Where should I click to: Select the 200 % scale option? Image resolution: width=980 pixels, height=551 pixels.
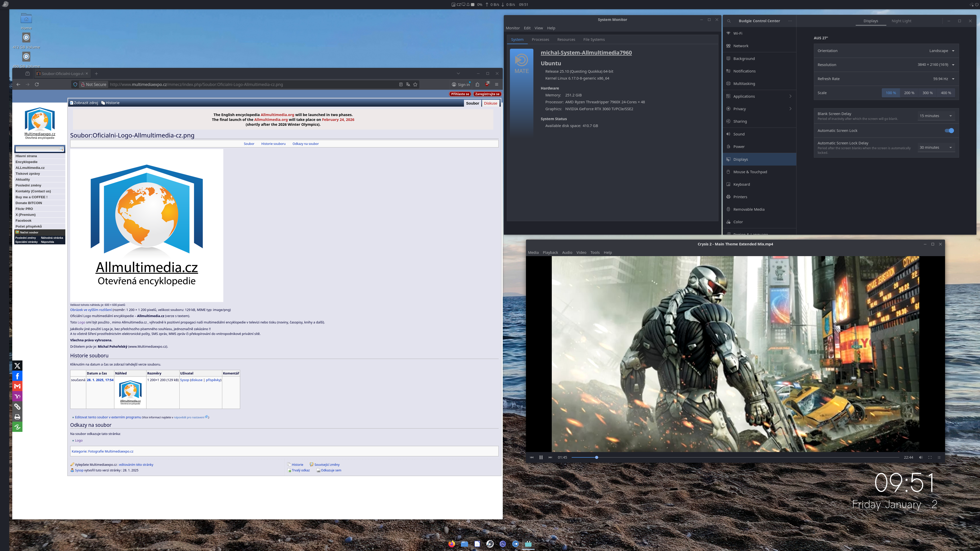[909, 93]
